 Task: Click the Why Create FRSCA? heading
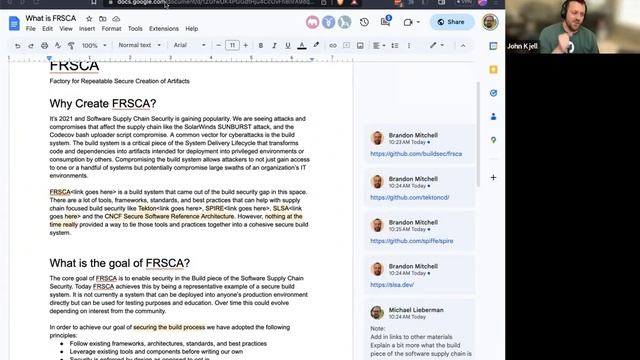click(x=103, y=104)
